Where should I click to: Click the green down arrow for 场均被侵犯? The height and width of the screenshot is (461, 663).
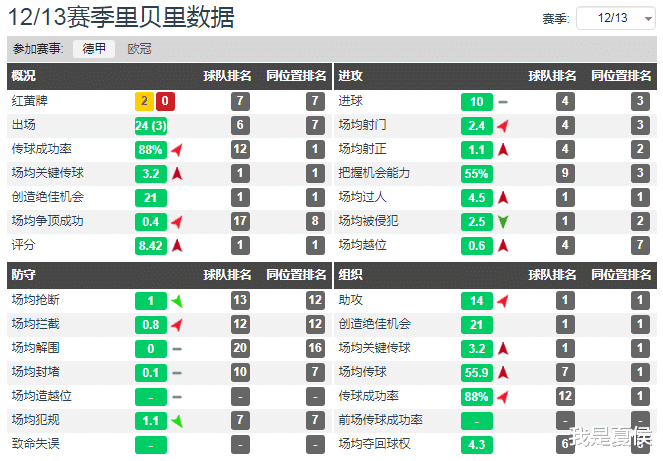[503, 221]
